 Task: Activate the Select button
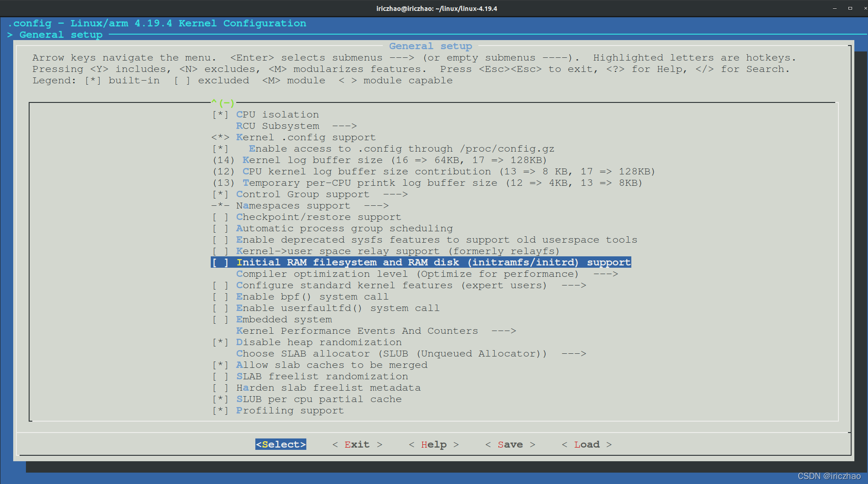280,444
